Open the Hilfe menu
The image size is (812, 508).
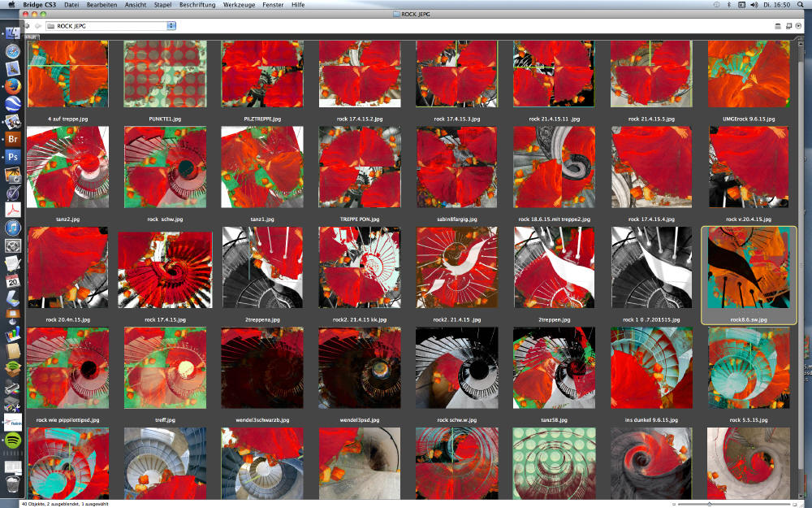point(298,5)
